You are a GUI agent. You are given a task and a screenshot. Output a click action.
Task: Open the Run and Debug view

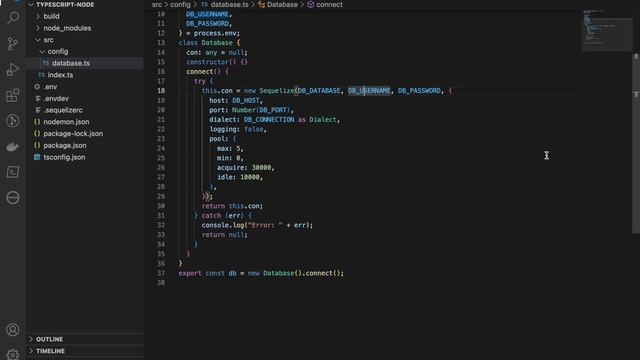(x=13, y=69)
